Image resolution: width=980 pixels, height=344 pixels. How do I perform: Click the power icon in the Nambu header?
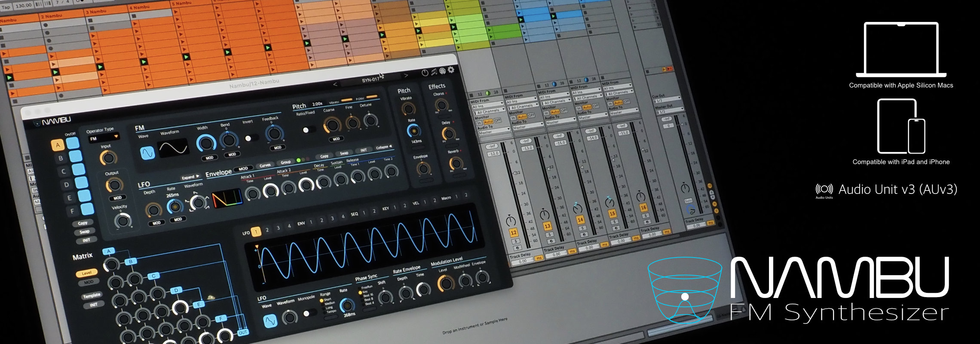click(x=425, y=73)
